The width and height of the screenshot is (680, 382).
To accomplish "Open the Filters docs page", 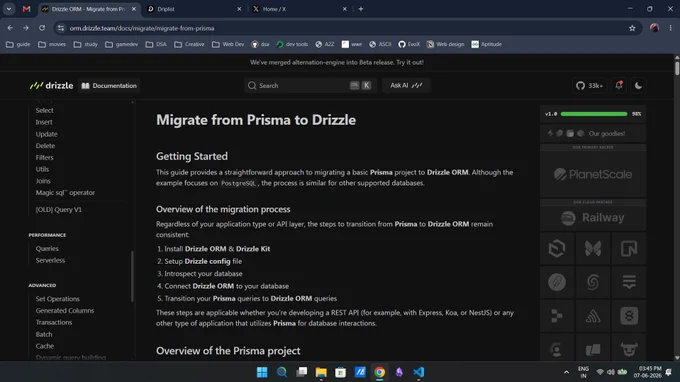I will tap(44, 157).
